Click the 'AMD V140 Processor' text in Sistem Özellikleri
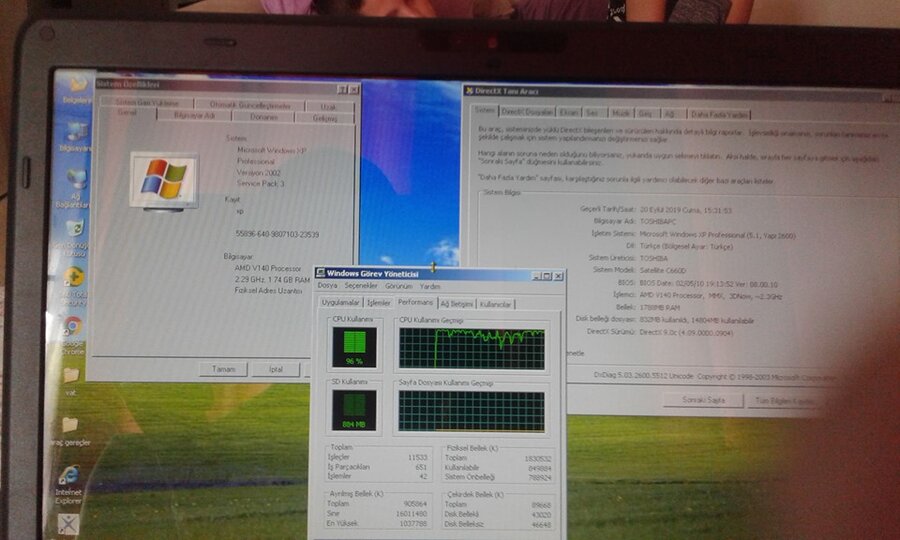Viewport: 900px width, 540px height. click(267, 268)
